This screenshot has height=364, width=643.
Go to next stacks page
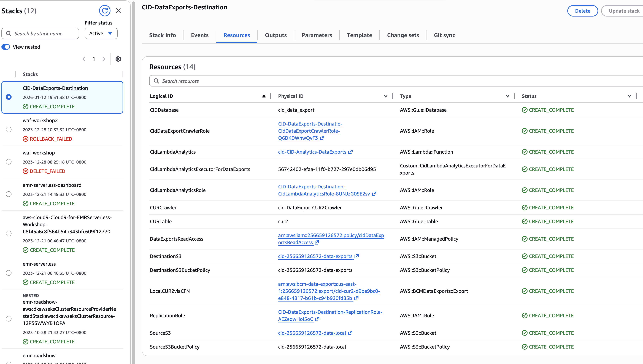click(x=104, y=59)
